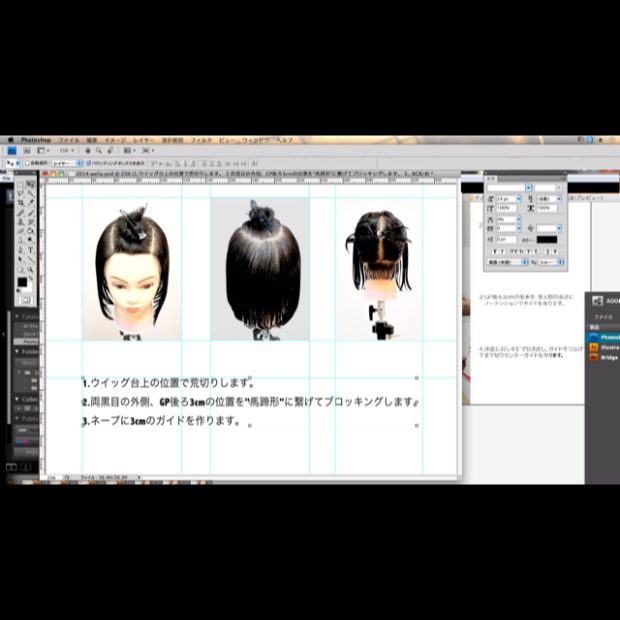Screen dimensions: 620x620
Task: Open the レイヤー auto-select target dropdown
Action: [x=67, y=163]
